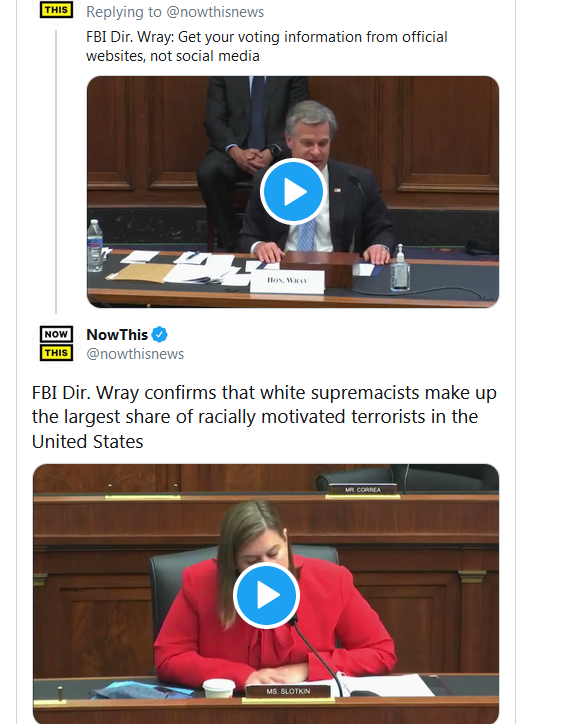Open the NowThis display name link
Viewport: 563px width, 724px height.
117,334
